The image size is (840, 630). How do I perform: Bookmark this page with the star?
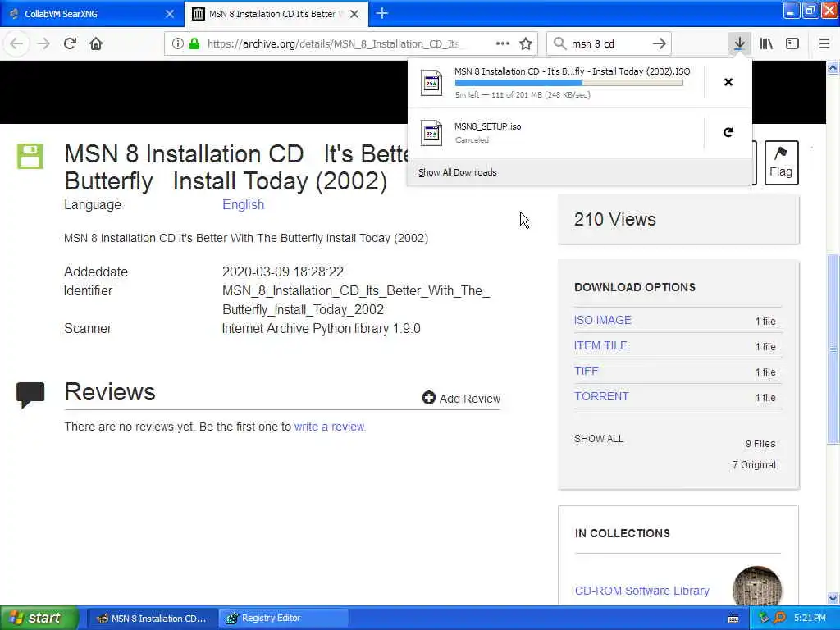[x=526, y=43]
